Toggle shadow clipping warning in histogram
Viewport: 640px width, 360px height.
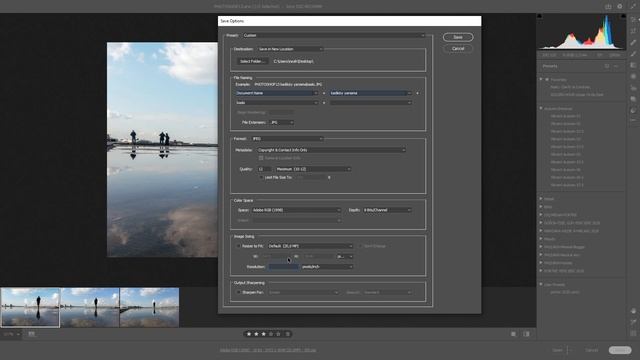pos(540,16)
